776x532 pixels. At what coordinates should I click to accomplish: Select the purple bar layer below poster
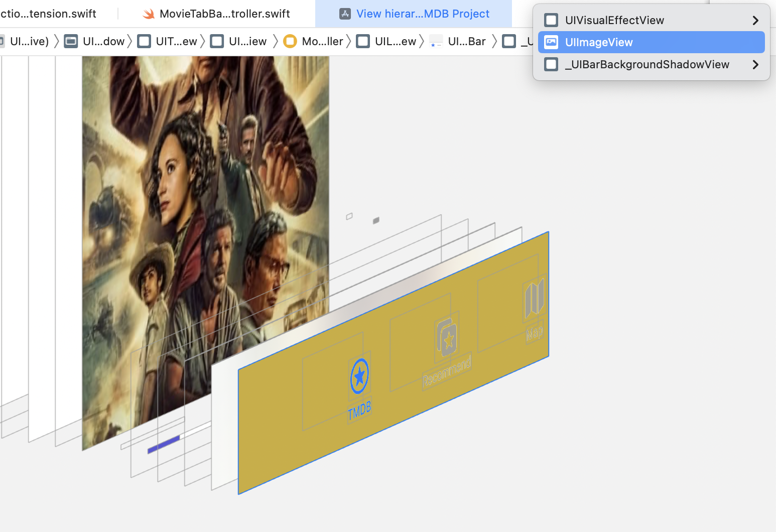(x=164, y=445)
